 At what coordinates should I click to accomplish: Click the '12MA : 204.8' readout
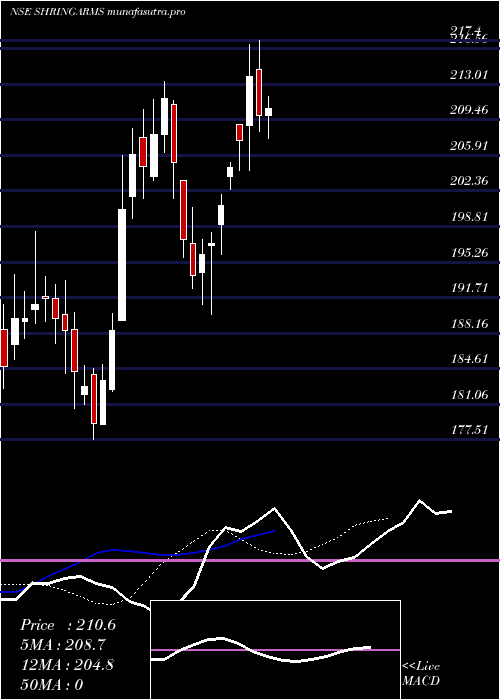click(x=67, y=665)
